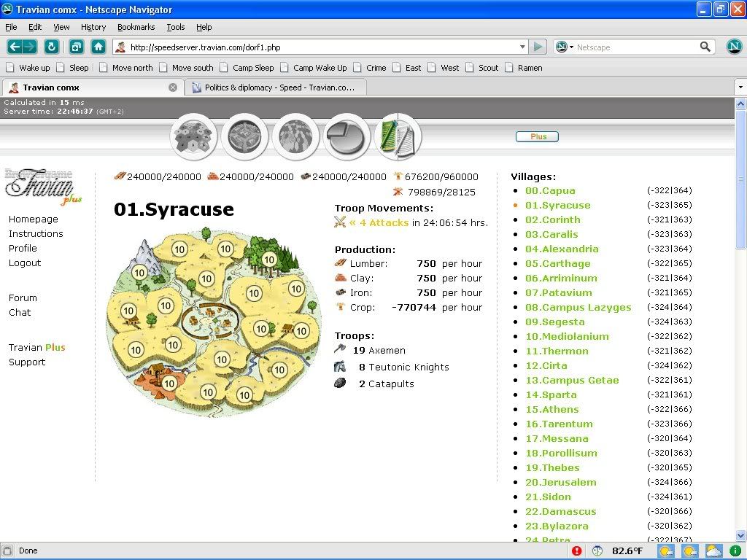The width and height of the screenshot is (747, 560).
Task: Open the address bar history dropdown
Action: (522, 47)
